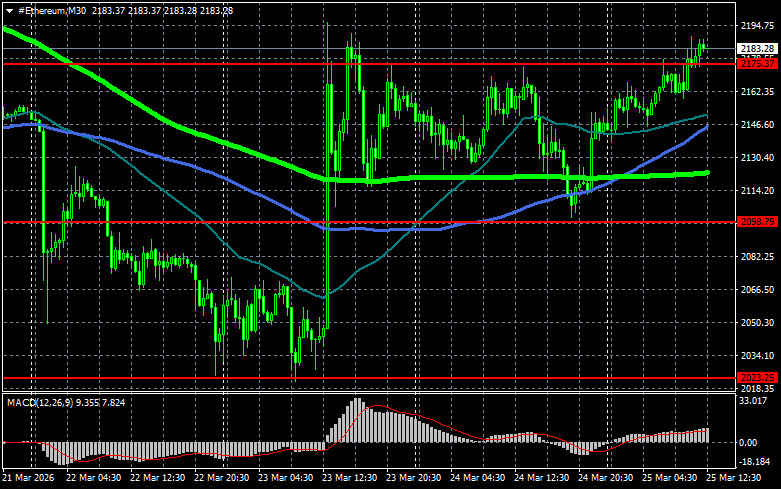
Task: Click the #Ethereum,M30 chart title
Action: 52,10
